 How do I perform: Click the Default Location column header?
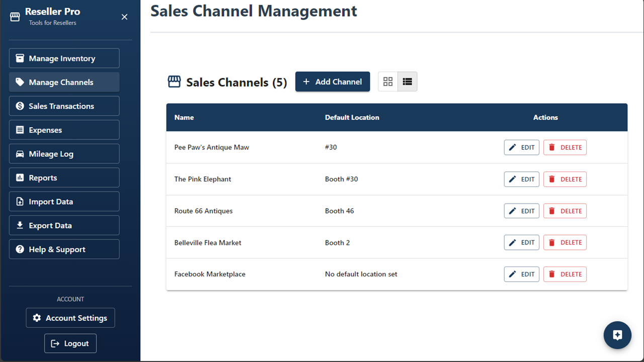(x=352, y=117)
